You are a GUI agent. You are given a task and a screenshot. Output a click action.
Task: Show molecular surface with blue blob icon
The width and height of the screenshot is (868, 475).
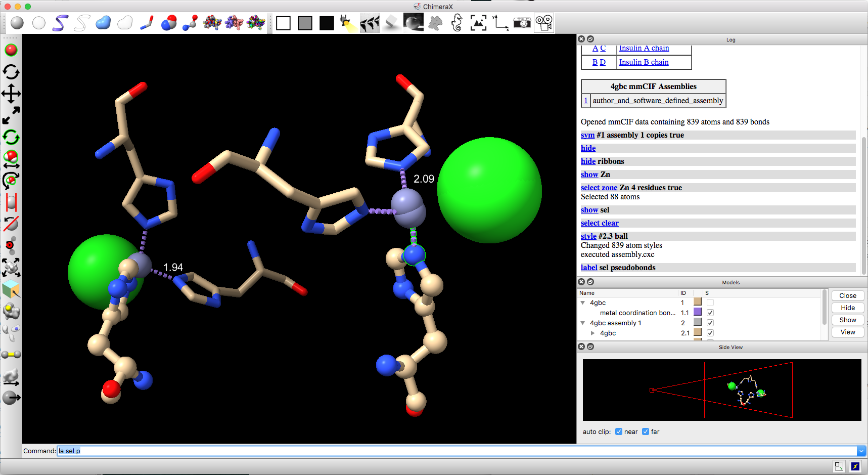pos(103,23)
